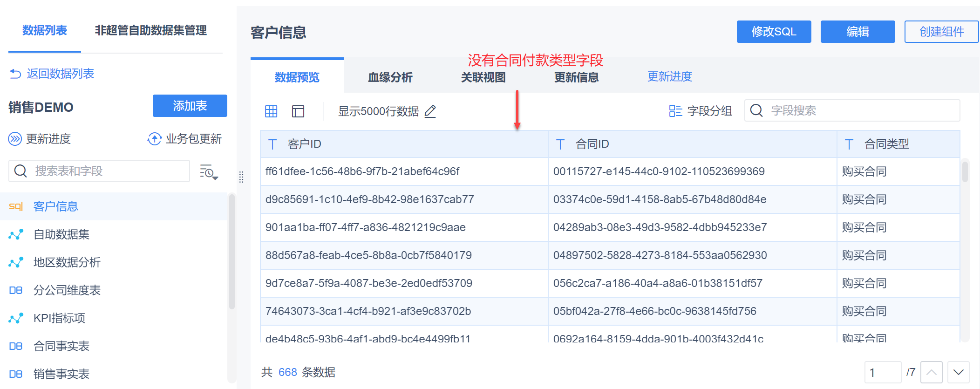The image size is (980, 389).
Task: Open 非超管自助数据集管理 tab
Action: (x=150, y=31)
